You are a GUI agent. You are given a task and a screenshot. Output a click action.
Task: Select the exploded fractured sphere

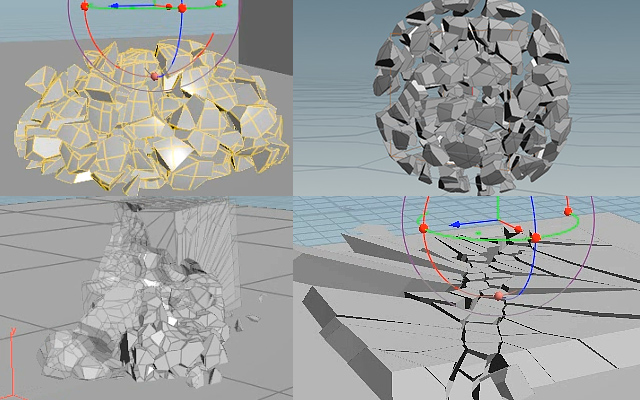coord(472,97)
